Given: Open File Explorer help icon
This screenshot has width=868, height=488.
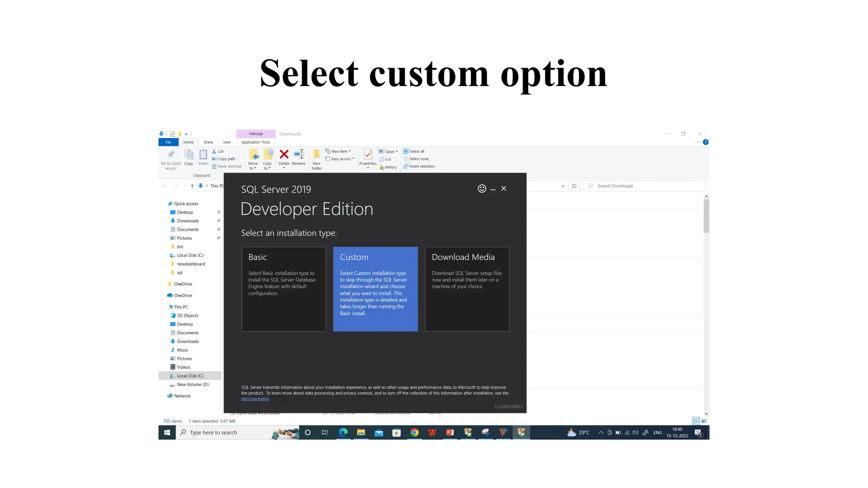Looking at the screenshot, I should (x=706, y=142).
